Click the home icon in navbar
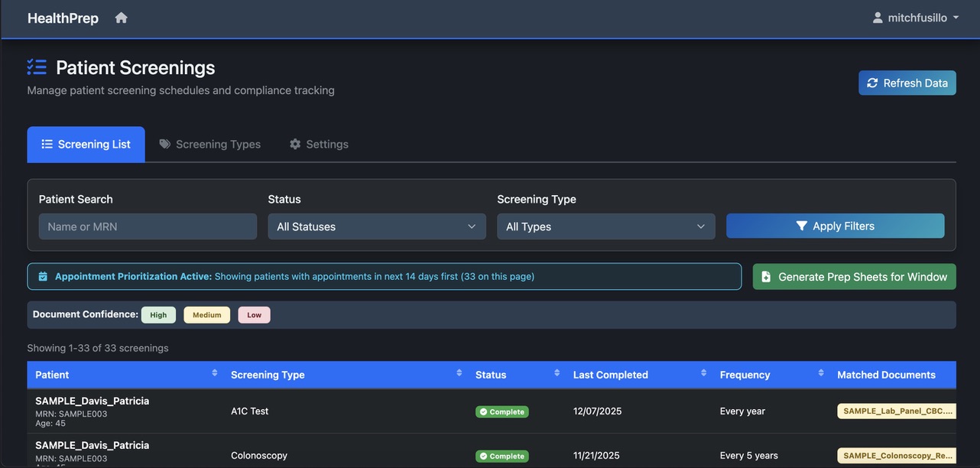980x468 pixels. point(121,18)
